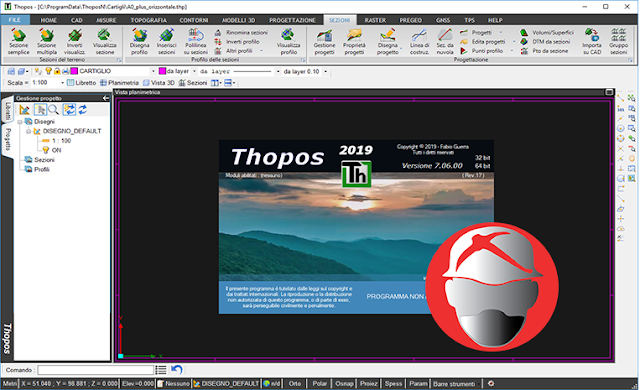The image size is (640, 390).
Task: Select the Sezione multipla tool
Action: point(47,42)
